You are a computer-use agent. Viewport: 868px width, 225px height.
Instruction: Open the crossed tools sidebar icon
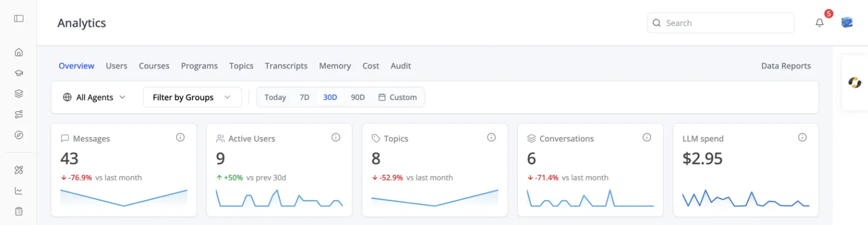tap(19, 170)
